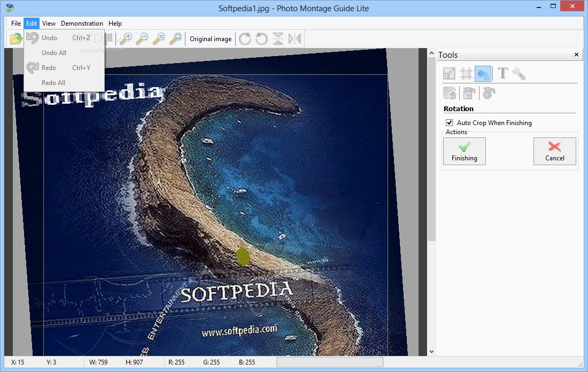Click the H: 907 status value

[134, 362]
